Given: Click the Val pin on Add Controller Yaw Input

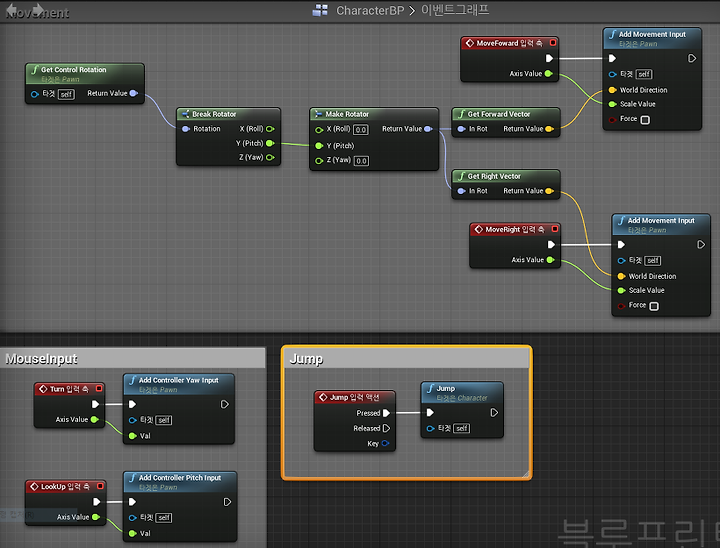Looking at the screenshot, I should tap(132, 436).
